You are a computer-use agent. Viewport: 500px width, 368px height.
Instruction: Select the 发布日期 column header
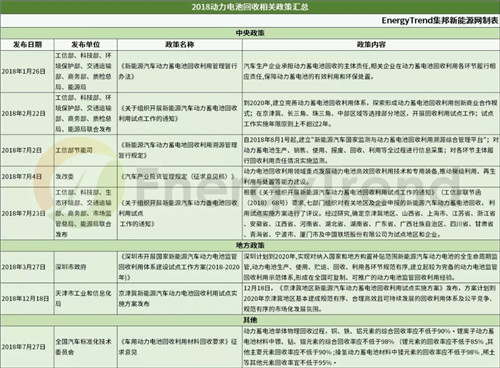pos(27,44)
